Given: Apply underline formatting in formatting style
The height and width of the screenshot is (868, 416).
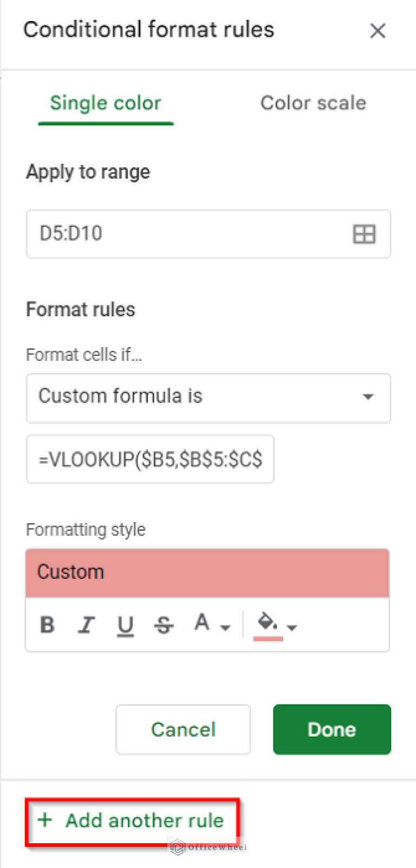Looking at the screenshot, I should [x=125, y=625].
